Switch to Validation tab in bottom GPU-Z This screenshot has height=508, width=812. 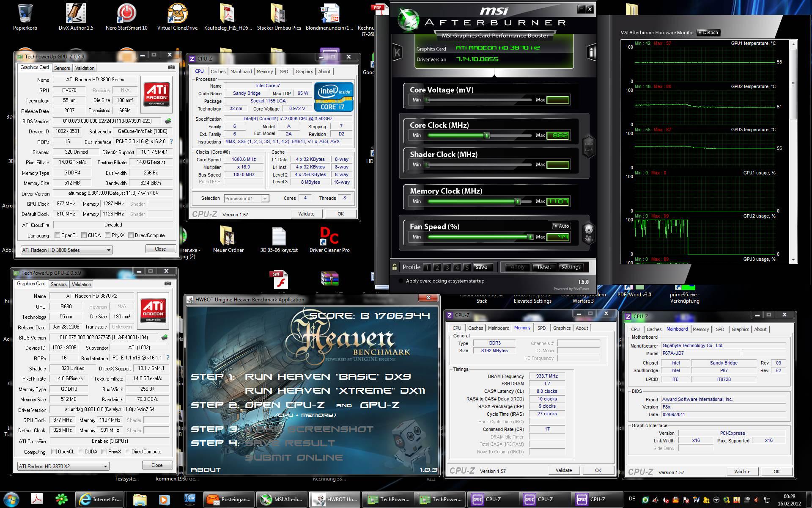point(81,284)
